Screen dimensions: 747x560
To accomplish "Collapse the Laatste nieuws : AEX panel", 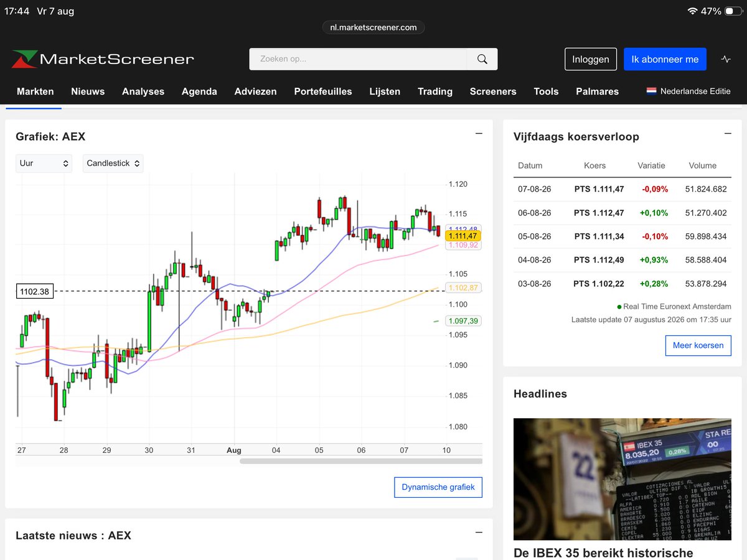I will 479,533.
